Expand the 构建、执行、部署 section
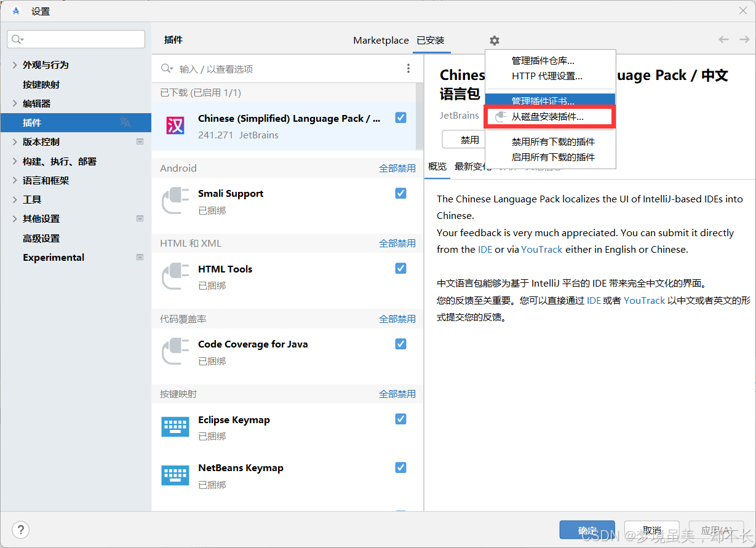Image resolution: width=756 pixels, height=548 pixels. pyautogui.click(x=15, y=161)
